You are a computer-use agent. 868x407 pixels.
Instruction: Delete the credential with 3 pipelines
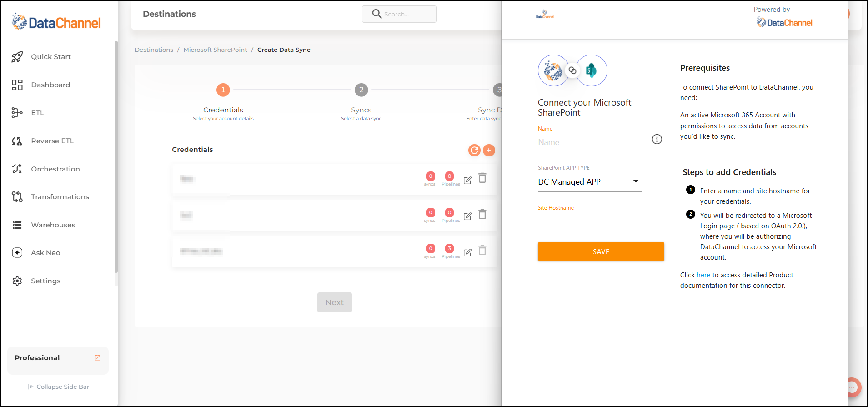[x=482, y=250]
